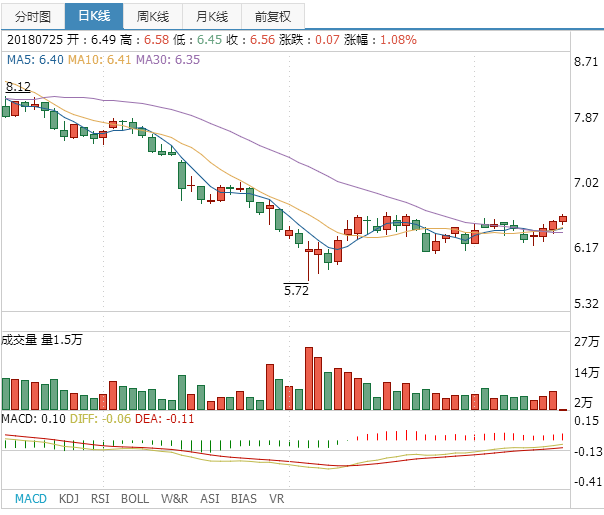
Task: Click the MA5: 6.40 legend text
Action: click(x=35, y=60)
